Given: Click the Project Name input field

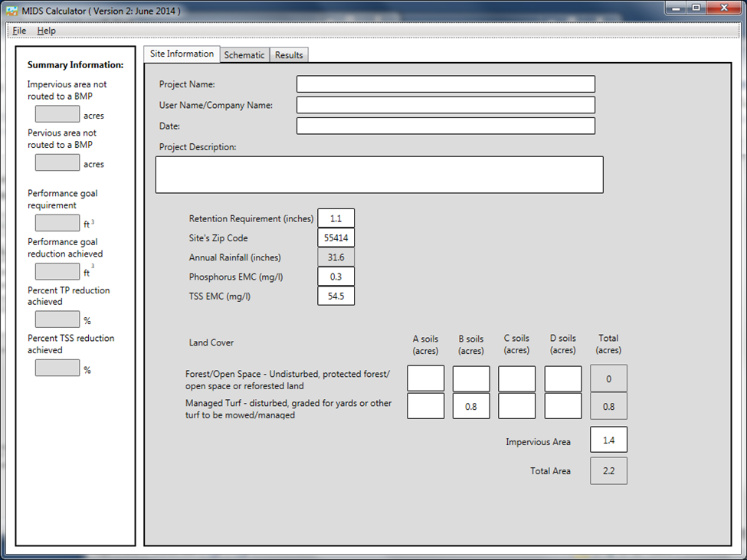Looking at the screenshot, I should 445,84.
